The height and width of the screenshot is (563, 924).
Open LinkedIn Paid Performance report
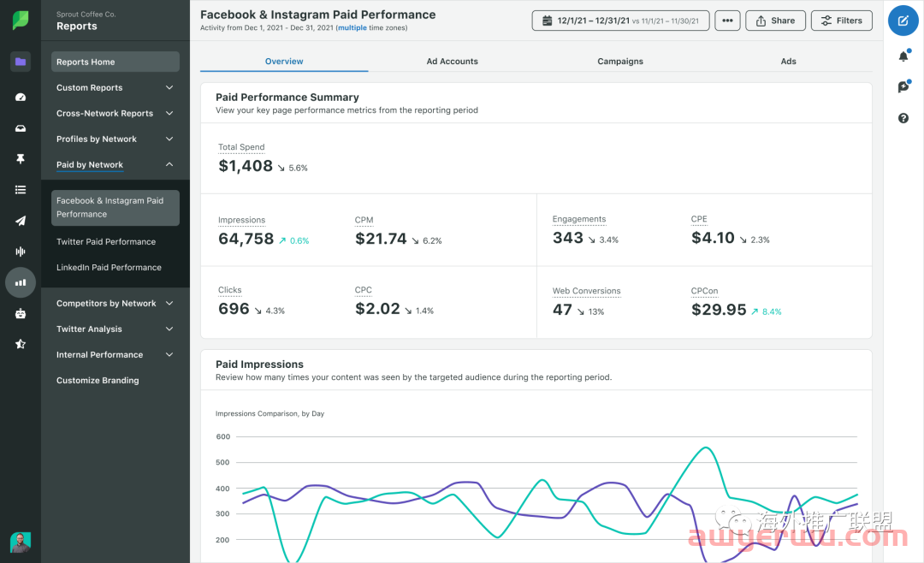(x=109, y=268)
